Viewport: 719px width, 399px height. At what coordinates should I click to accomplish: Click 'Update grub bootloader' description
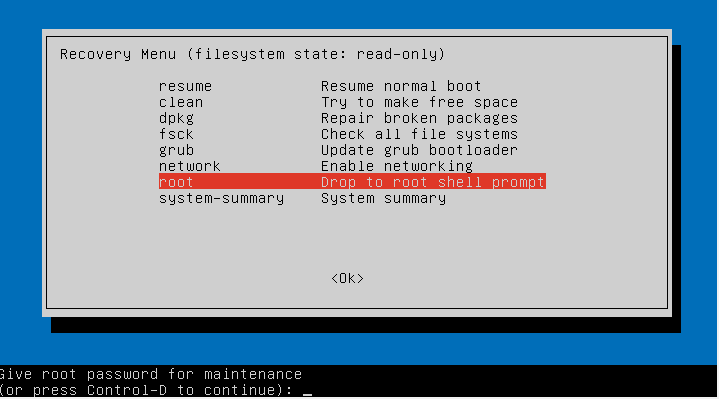tap(419, 150)
